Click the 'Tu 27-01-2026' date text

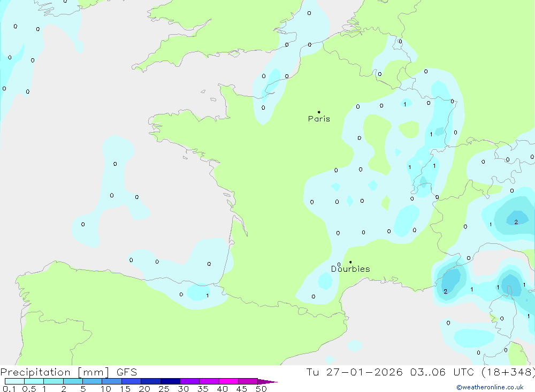point(354,372)
